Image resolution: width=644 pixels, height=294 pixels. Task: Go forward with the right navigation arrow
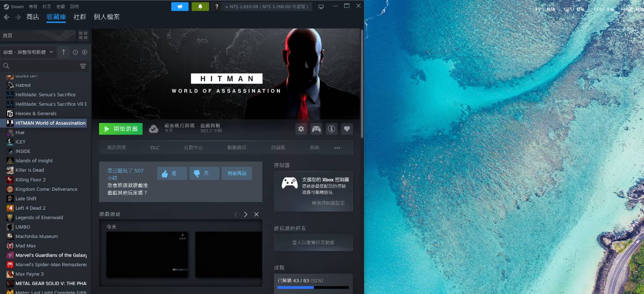pos(18,17)
